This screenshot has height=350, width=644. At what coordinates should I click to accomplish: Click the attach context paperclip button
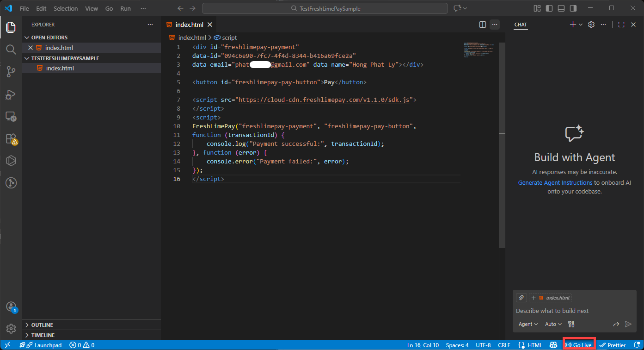[521, 298]
